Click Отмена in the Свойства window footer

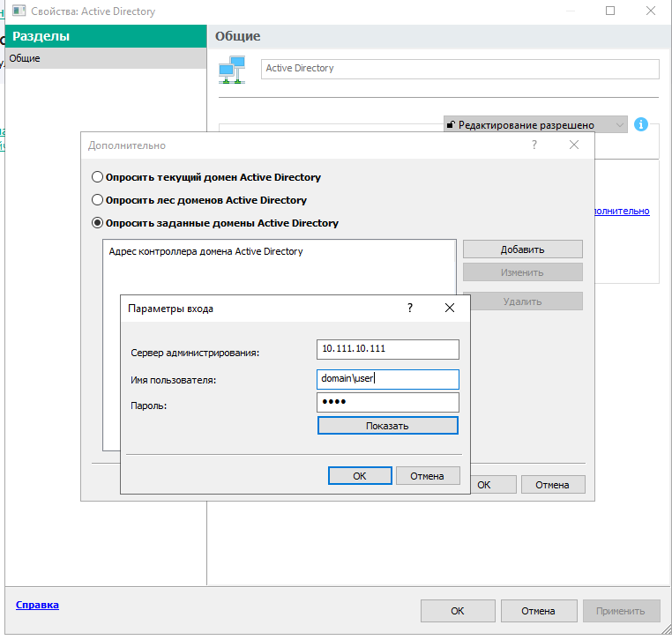[539, 611]
